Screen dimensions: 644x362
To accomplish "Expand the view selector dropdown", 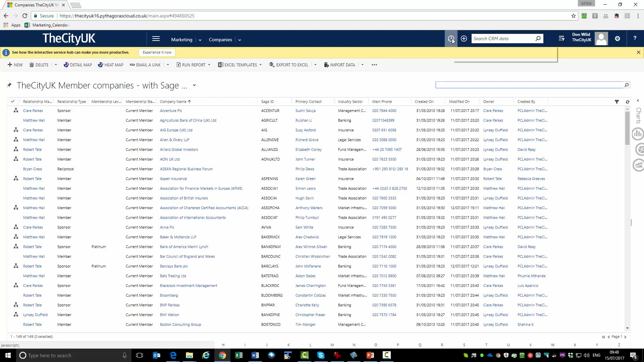I will tap(194, 85).
